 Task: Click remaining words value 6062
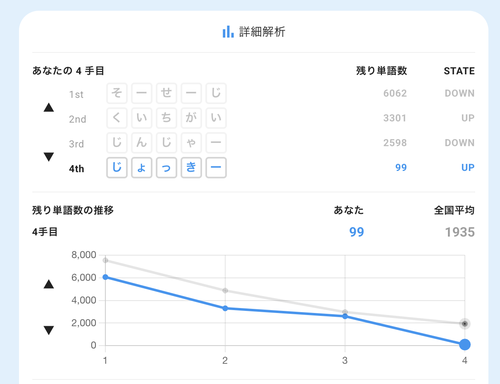(x=395, y=93)
